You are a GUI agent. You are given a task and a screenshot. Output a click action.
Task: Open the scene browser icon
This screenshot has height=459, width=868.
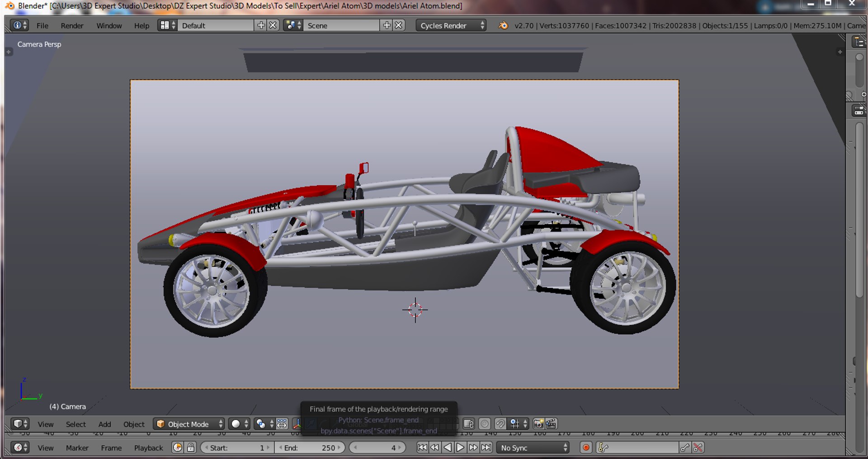point(293,25)
